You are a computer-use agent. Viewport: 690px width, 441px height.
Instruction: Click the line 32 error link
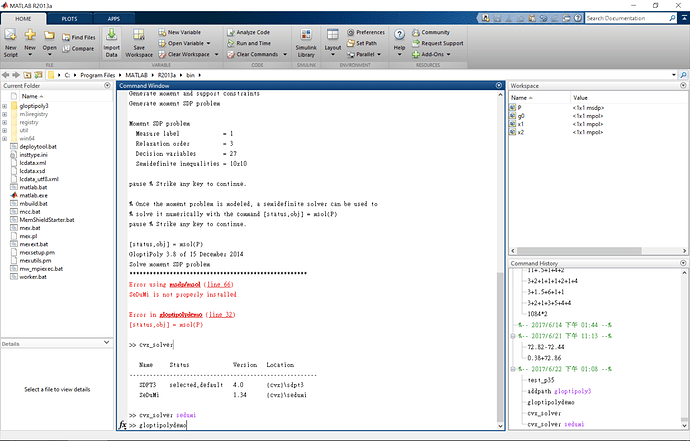click(221, 315)
